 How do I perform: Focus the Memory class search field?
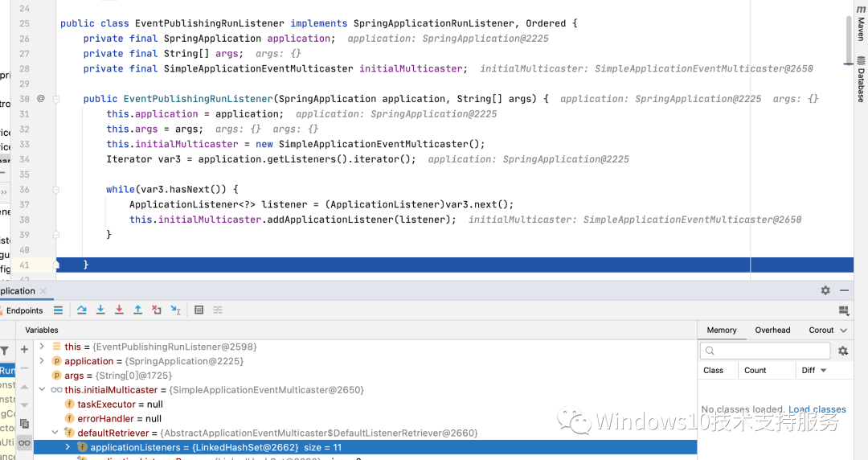[765, 351]
